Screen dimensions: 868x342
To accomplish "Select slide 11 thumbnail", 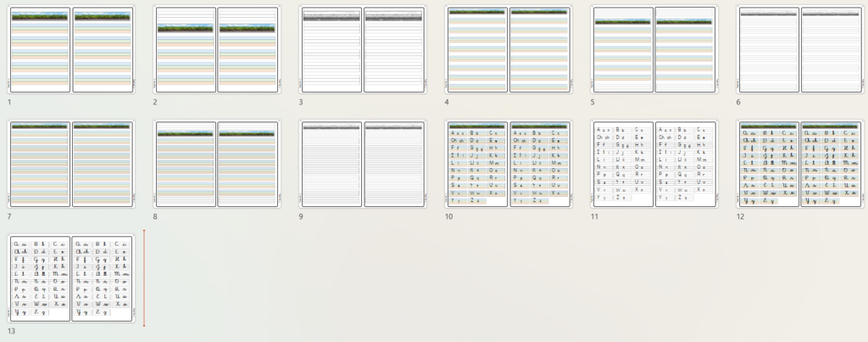I will tap(654, 164).
